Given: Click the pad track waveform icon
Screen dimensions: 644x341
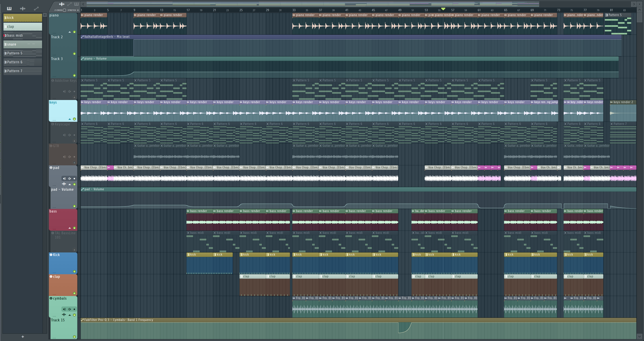Looking at the screenshot, I should (x=64, y=184).
